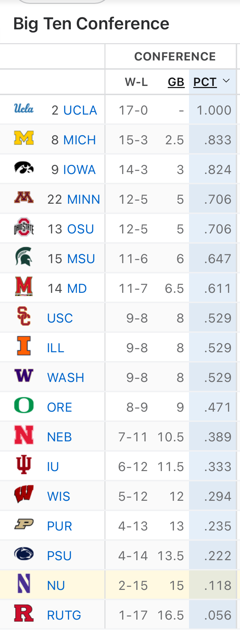Sort standings by GB column header
The height and width of the screenshot is (644, 240).
pyautogui.click(x=176, y=82)
